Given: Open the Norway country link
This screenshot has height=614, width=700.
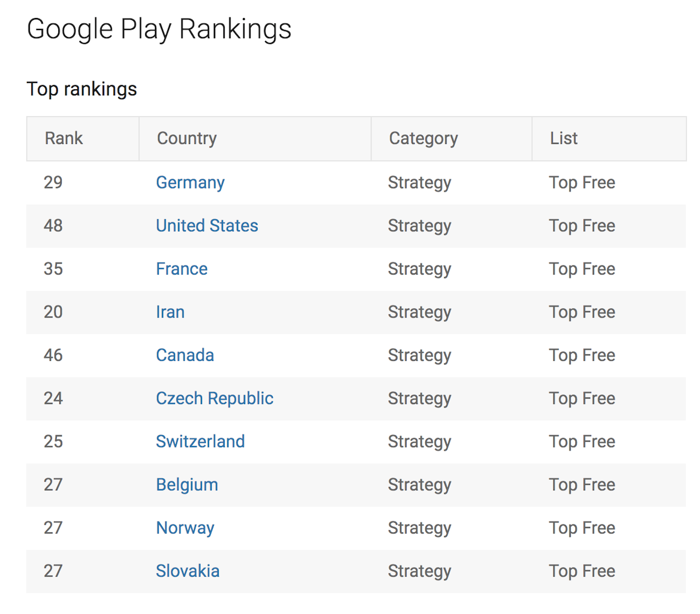Looking at the screenshot, I should (x=185, y=528).
